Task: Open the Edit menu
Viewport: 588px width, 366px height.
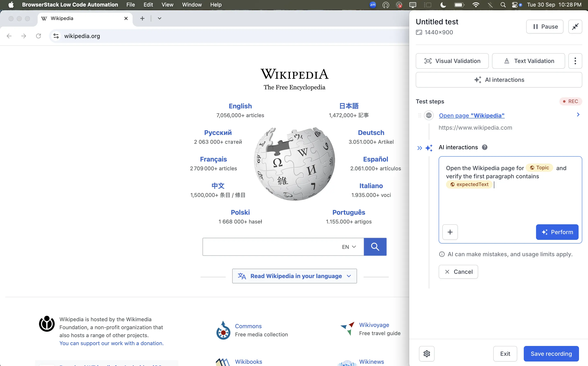Action: click(x=148, y=5)
